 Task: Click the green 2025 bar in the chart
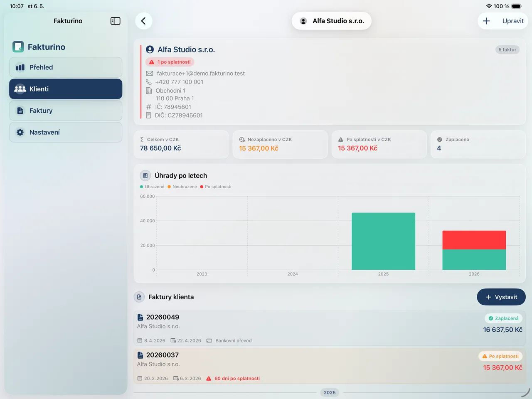383,241
